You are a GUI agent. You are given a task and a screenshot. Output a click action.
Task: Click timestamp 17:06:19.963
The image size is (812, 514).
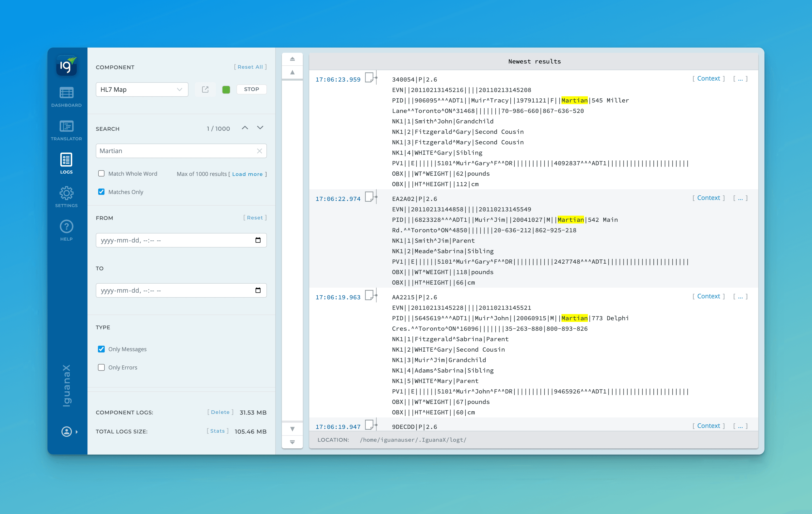pyautogui.click(x=338, y=297)
